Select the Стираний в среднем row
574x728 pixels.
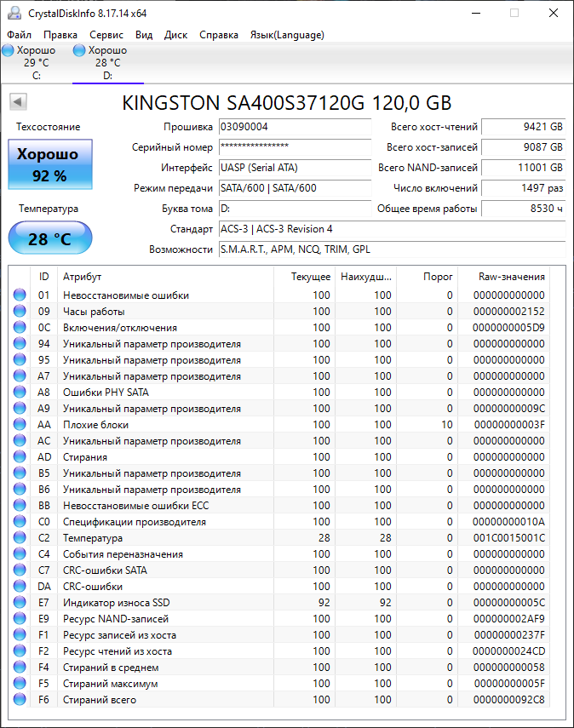[x=279, y=668]
